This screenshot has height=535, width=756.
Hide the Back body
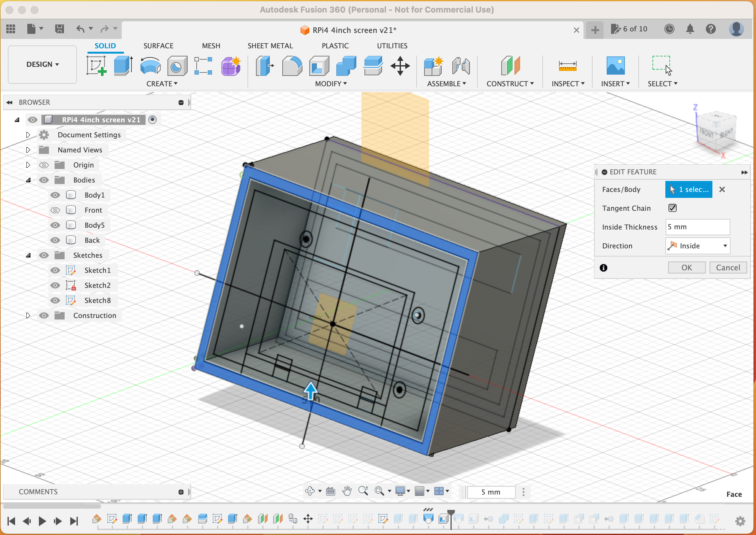55,241
